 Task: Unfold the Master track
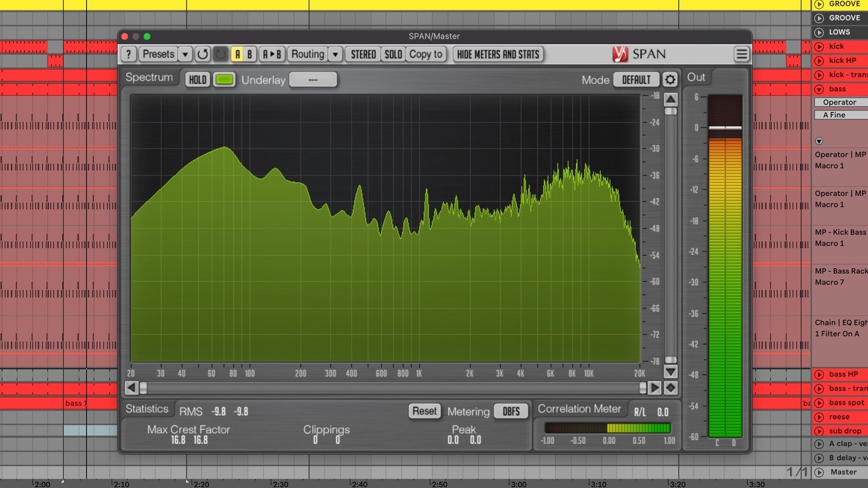[819, 472]
